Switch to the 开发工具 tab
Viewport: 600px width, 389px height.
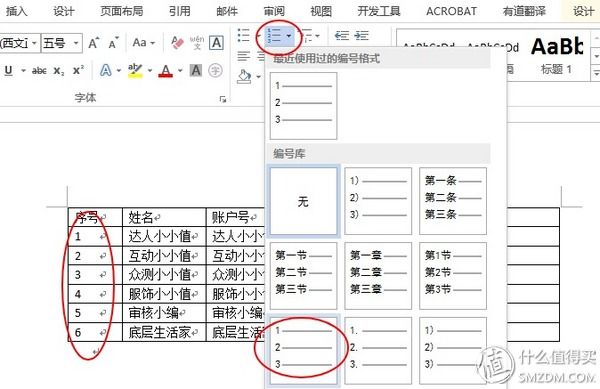pyautogui.click(x=379, y=11)
